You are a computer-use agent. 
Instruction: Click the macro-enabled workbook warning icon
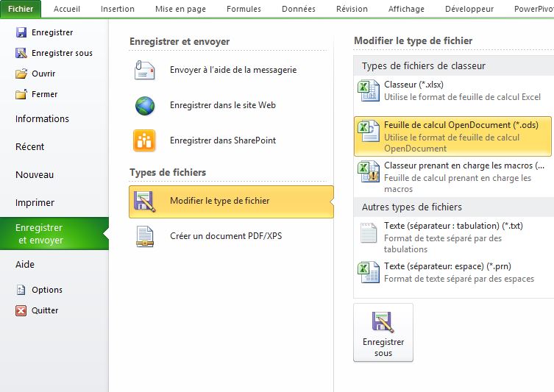(x=369, y=172)
